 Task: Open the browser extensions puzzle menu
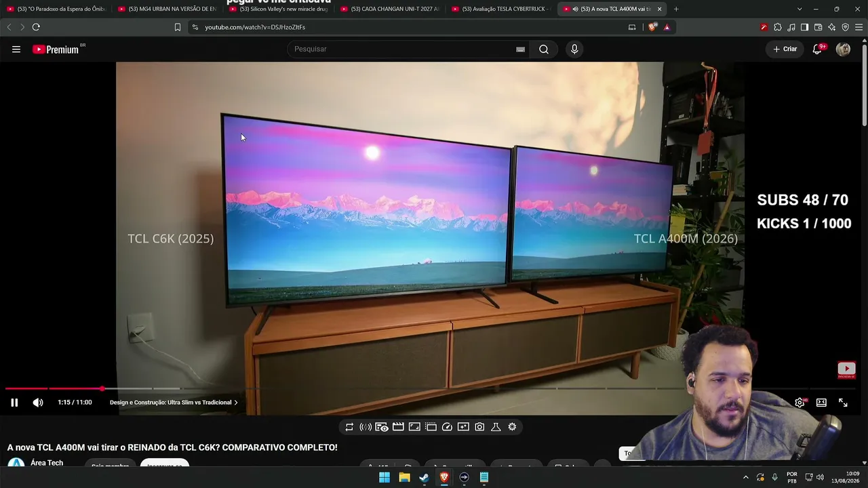click(777, 27)
